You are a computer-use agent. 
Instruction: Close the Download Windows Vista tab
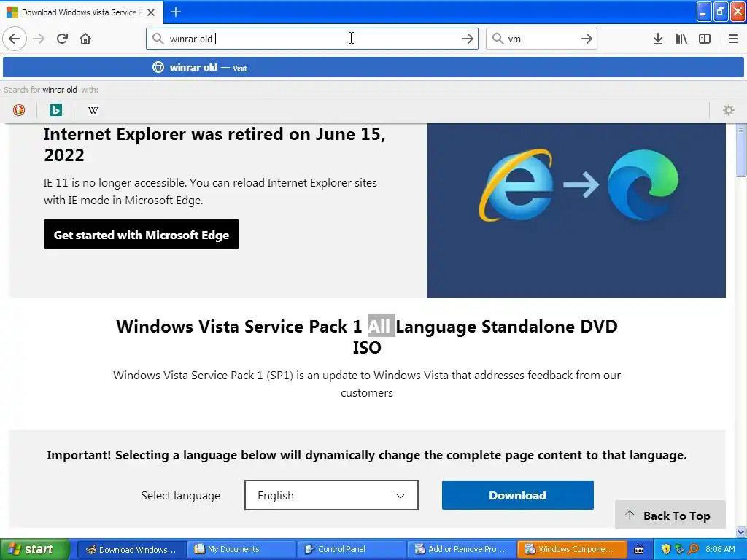coord(151,12)
